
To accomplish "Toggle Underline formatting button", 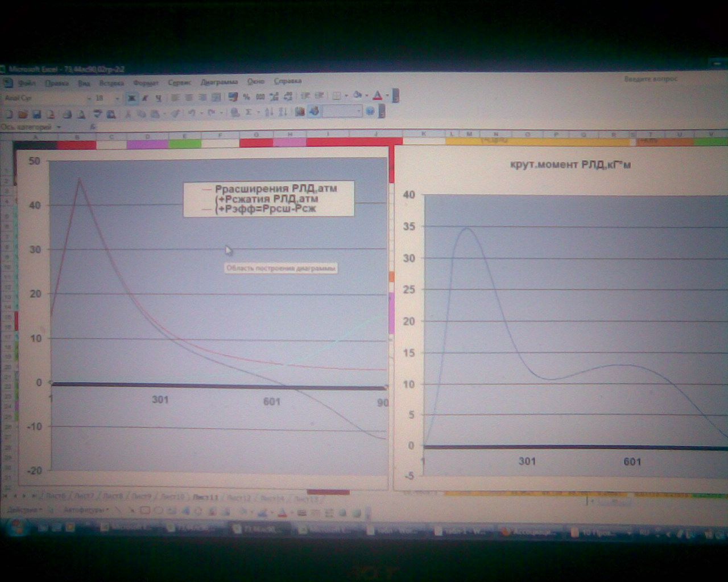I will [x=158, y=98].
